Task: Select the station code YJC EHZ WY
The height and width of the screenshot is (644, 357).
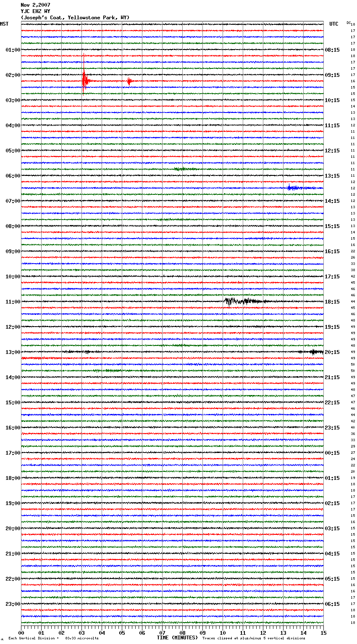Action: coord(35,11)
